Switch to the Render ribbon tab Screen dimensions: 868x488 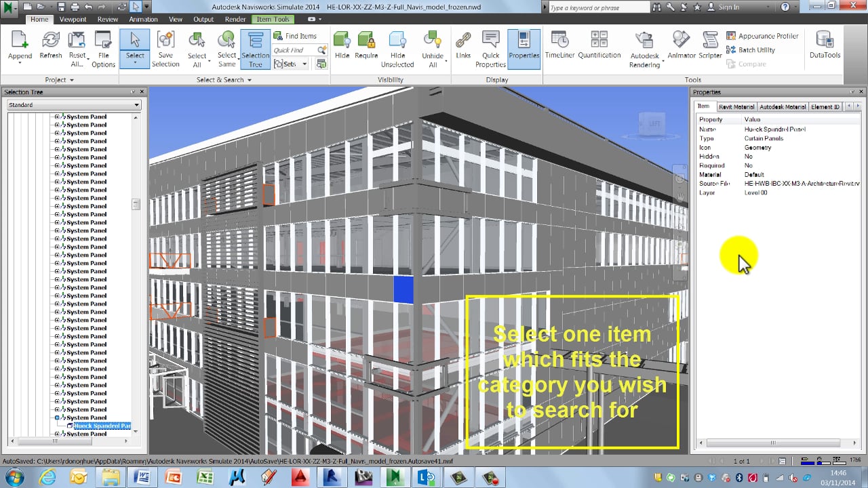[x=235, y=19]
